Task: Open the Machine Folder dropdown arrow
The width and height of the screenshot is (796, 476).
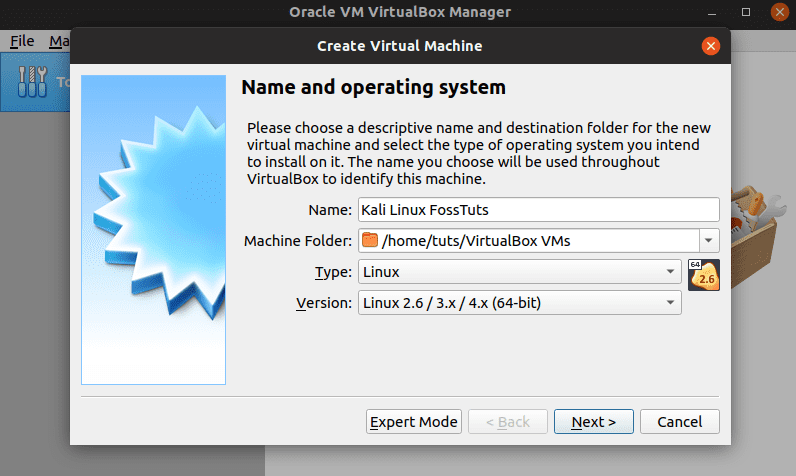Action: coord(709,241)
